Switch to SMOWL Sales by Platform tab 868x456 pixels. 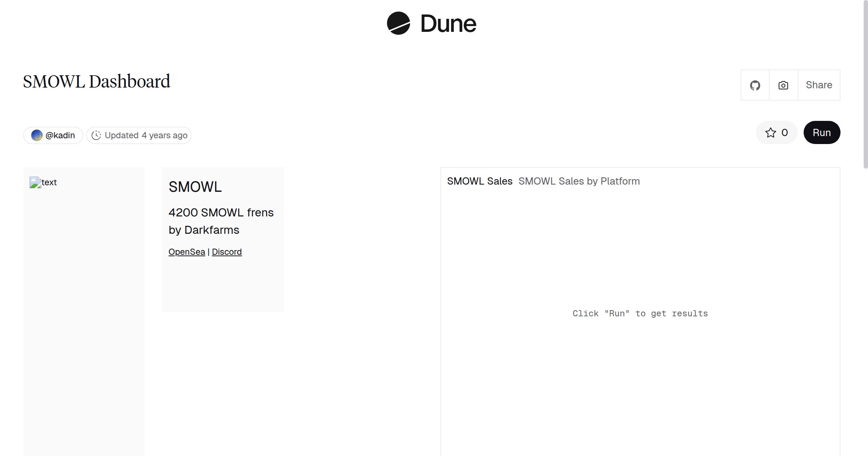click(579, 181)
